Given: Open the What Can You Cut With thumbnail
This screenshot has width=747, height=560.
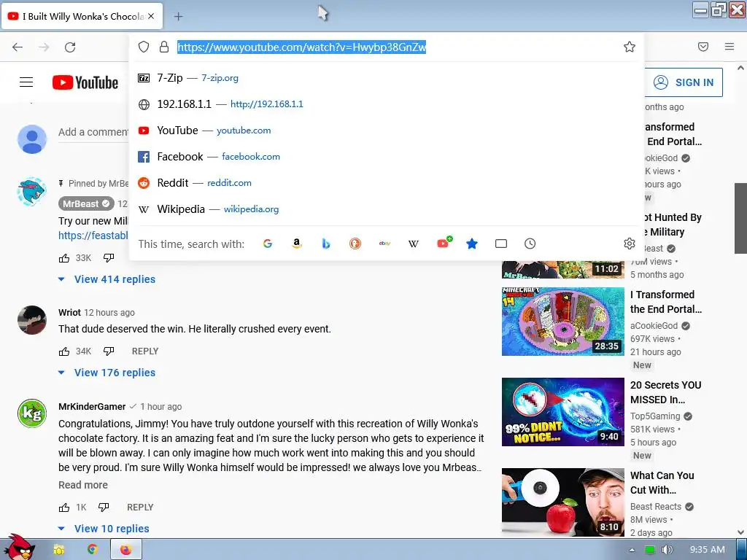Looking at the screenshot, I should pyautogui.click(x=563, y=502).
